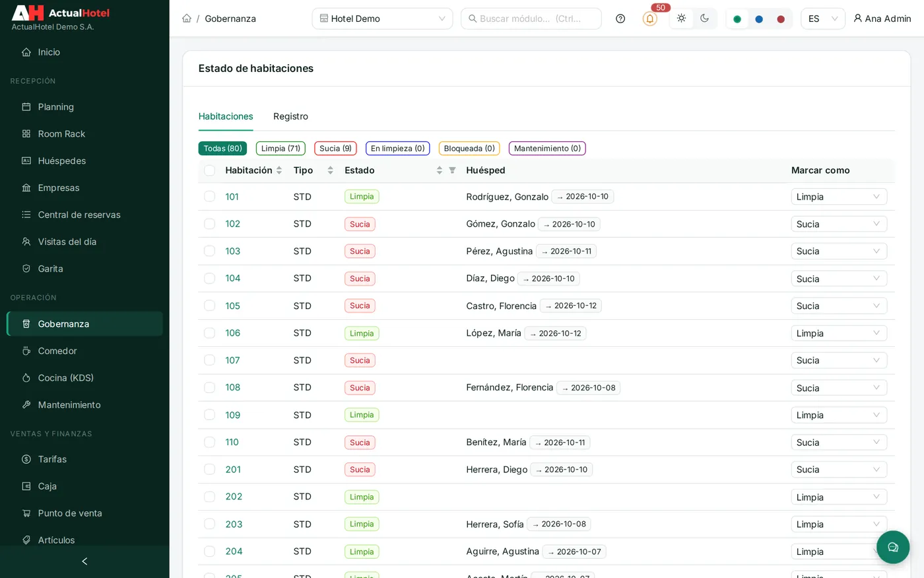This screenshot has height=578, width=924.
Task: Open the Hotel Demo selector
Action: coord(382,18)
